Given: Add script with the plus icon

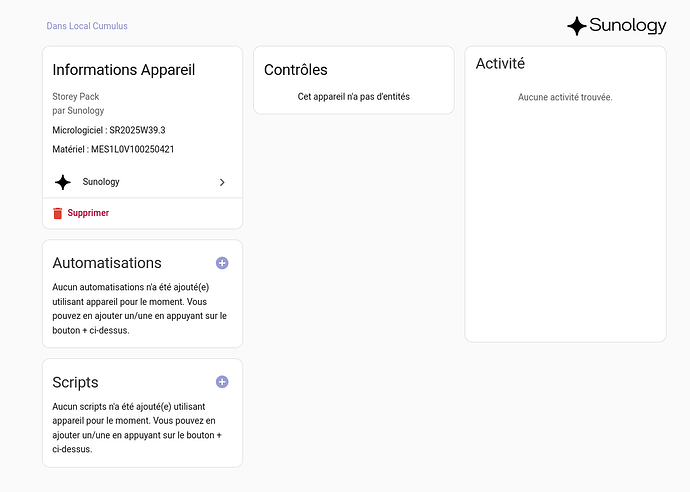Looking at the screenshot, I should pos(222,382).
